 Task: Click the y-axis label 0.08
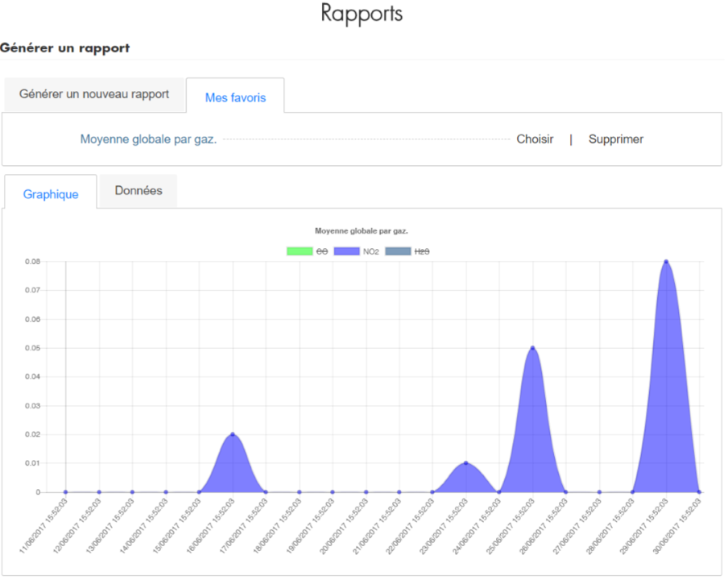coord(32,262)
